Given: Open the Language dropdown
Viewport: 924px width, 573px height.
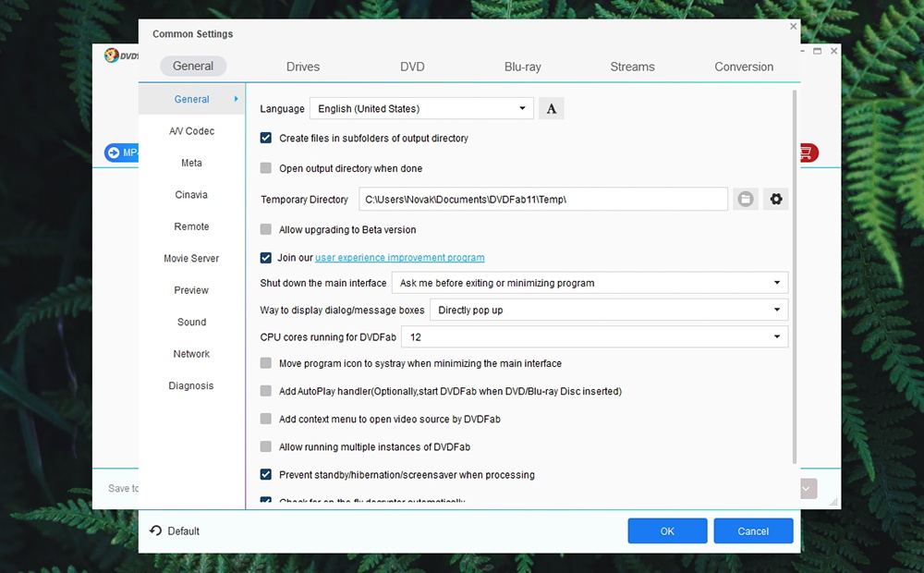Looking at the screenshot, I should click(421, 108).
